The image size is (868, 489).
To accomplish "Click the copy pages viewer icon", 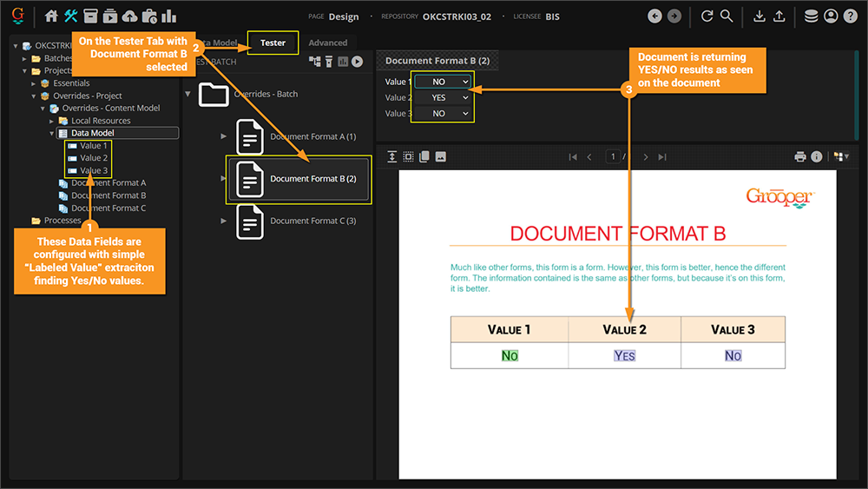I will point(424,156).
